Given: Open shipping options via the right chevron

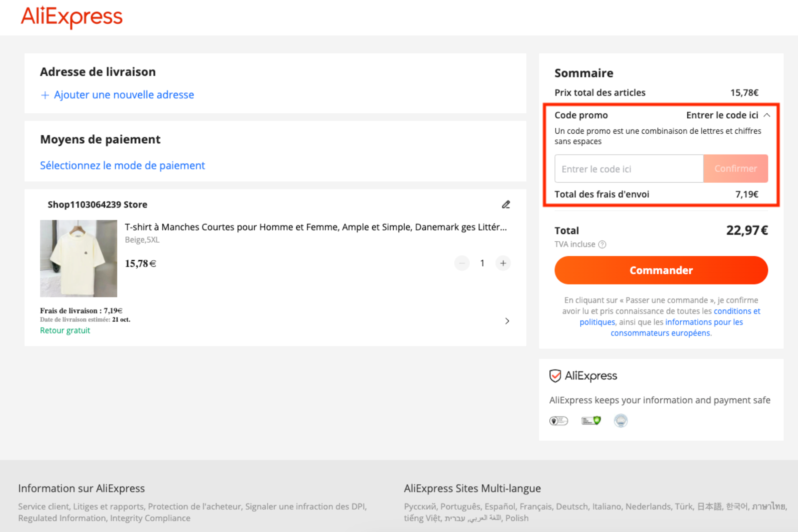Looking at the screenshot, I should [x=507, y=321].
